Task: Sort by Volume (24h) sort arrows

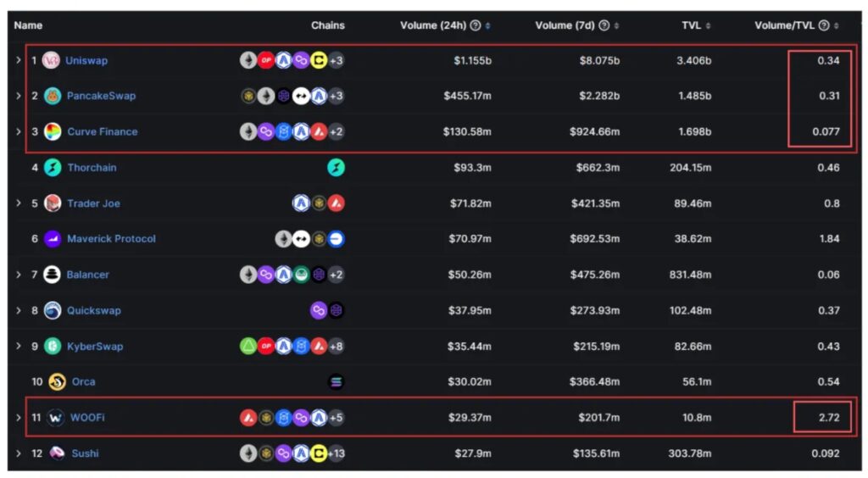Action: 487,25
